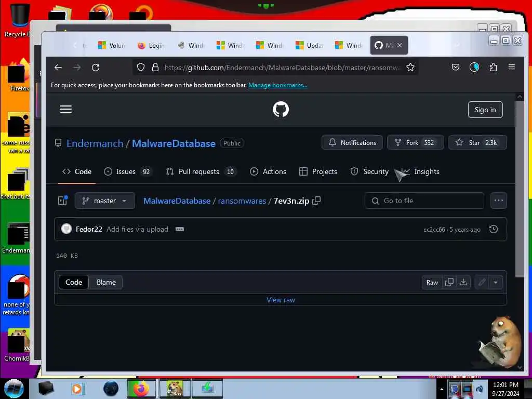532x399 pixels.
Task: Open the Security tab
Action: click(x=369, y=171)
